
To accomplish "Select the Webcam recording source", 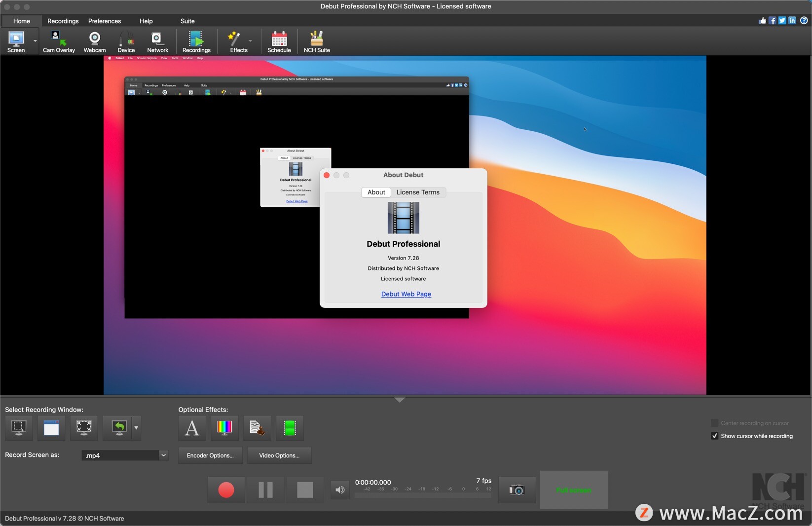I will pos(94,41).
